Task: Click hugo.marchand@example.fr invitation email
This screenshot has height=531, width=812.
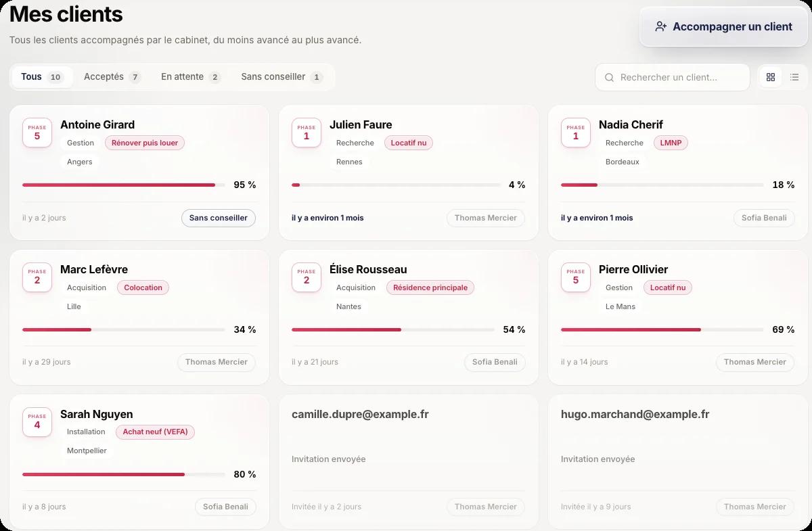Action: 635,414
